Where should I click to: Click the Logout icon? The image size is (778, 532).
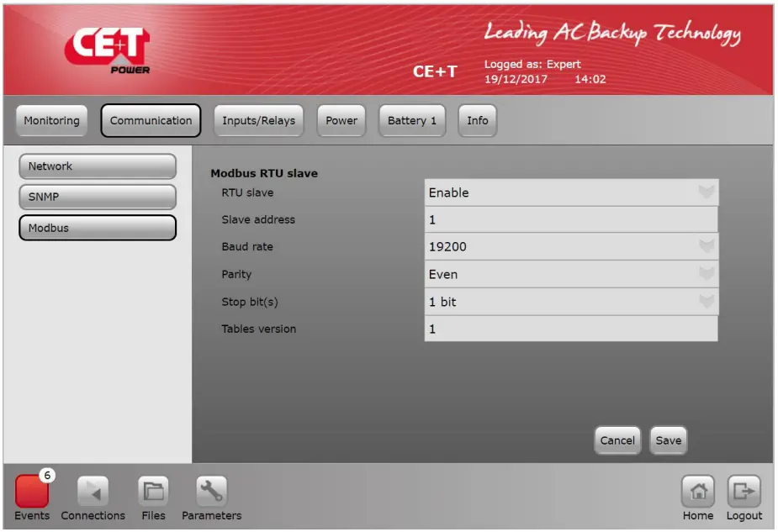pos(744,492)
